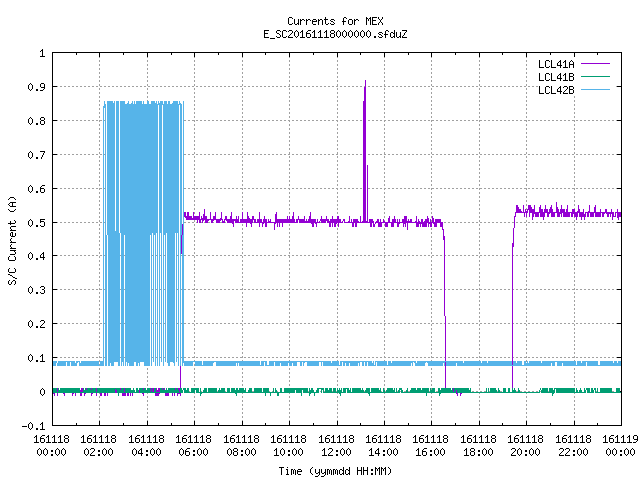640x480 pixels.
Task: Click the LCL41B legend label
Action: pos(556,77)
